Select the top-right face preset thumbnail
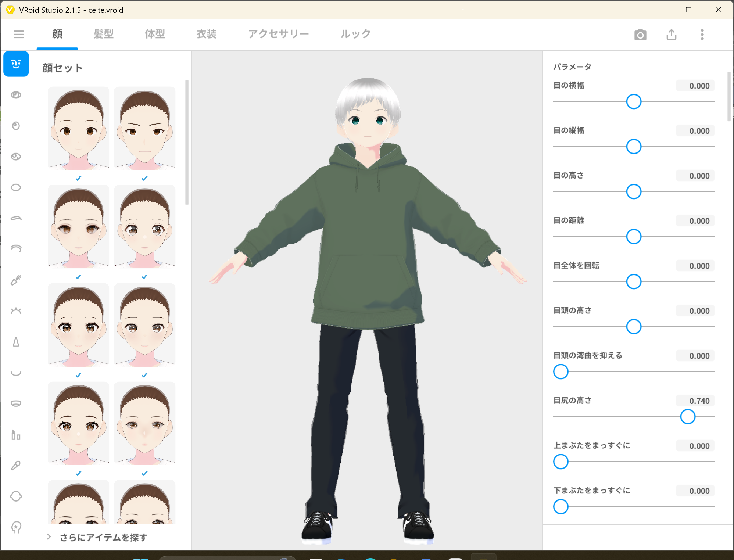The width and height of the screenshot is (734, 560). click(144, 128)
